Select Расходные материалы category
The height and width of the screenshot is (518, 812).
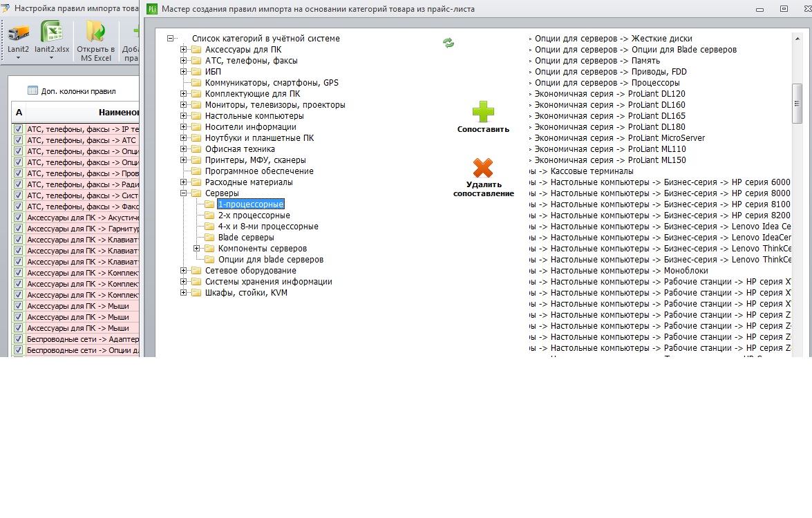tap(249, 182)
